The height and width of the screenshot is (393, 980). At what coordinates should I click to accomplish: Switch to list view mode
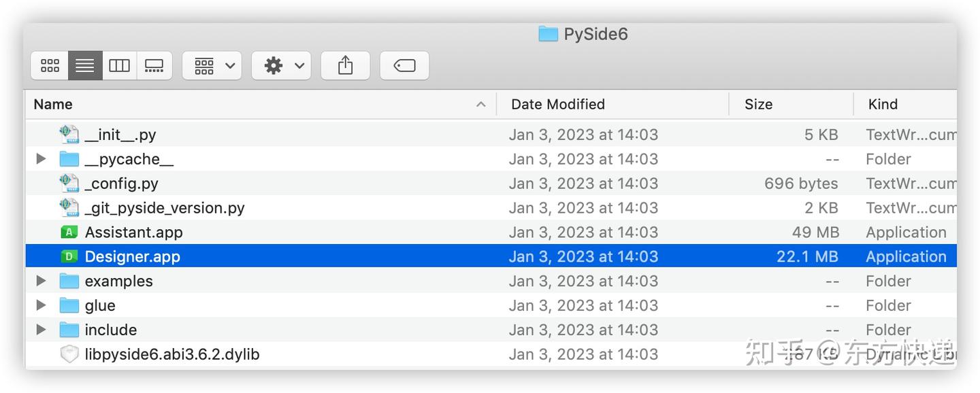click(x=85, y=65)
